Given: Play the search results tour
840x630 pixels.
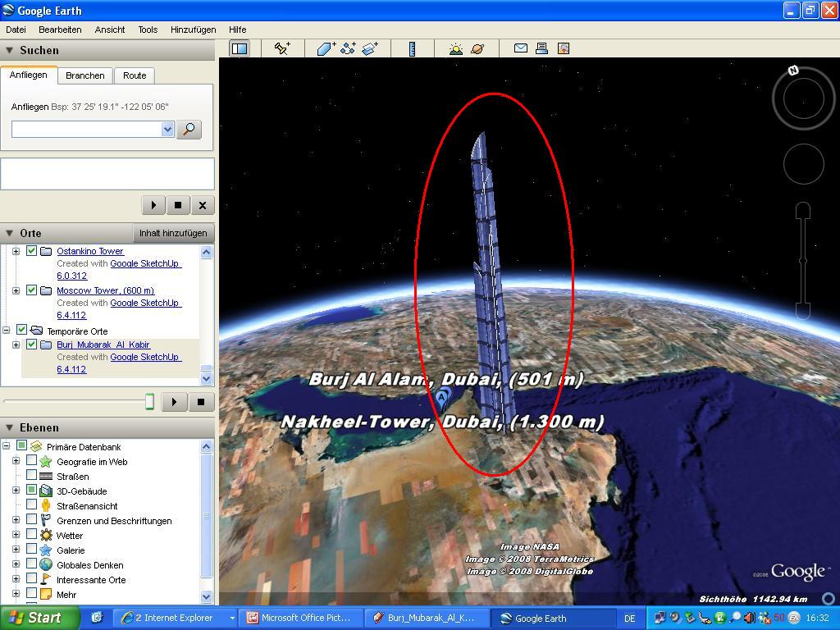Looking at the screenshot, I should pyautogui.click(x=153, y=204).
